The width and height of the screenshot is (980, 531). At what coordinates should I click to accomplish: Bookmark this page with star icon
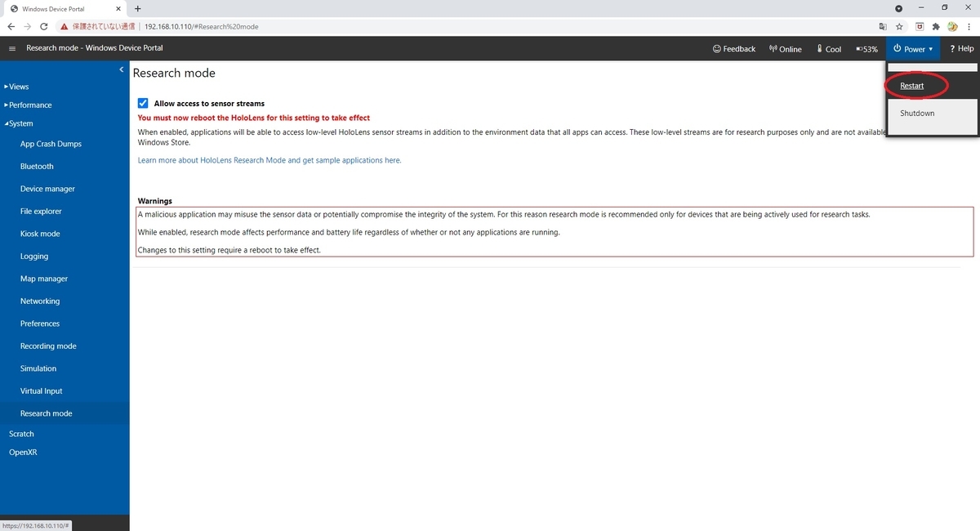pyautogui.click(x=899, y=26)
